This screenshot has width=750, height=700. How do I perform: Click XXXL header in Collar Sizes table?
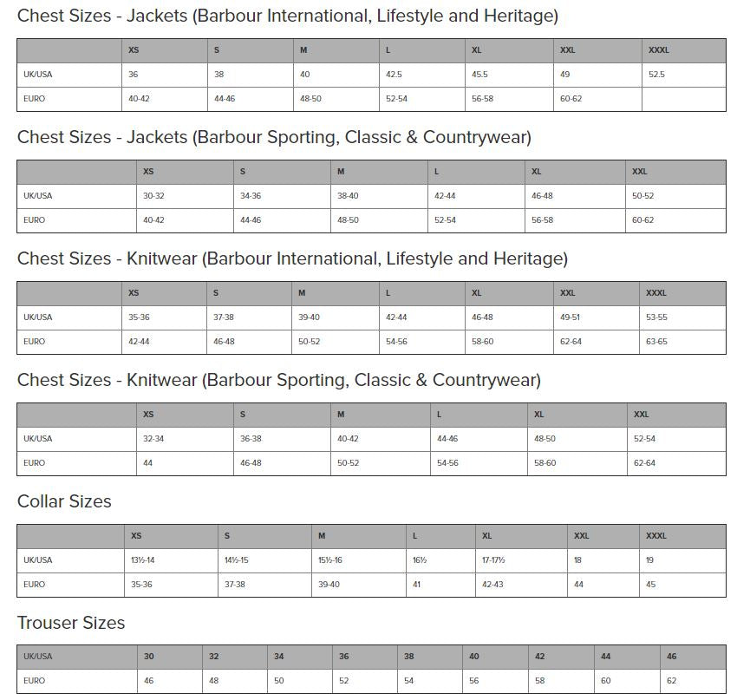click(656, 536)
